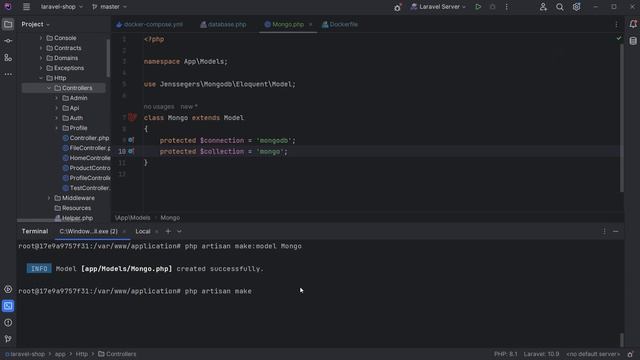Screen dimensions: 640x360
Task: Open IDE settings gear
Action: tap(576, 7)
